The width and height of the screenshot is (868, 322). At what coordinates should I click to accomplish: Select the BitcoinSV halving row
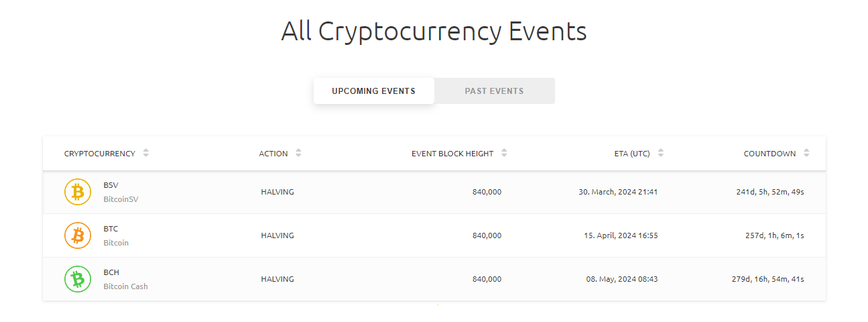277,192
